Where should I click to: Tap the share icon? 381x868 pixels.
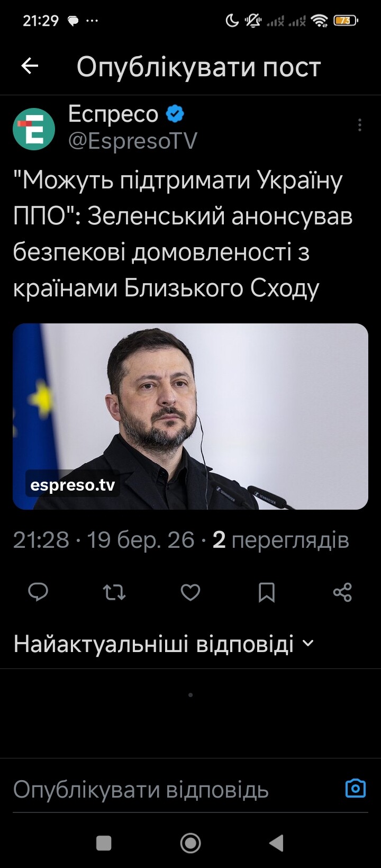click(342, 592)
